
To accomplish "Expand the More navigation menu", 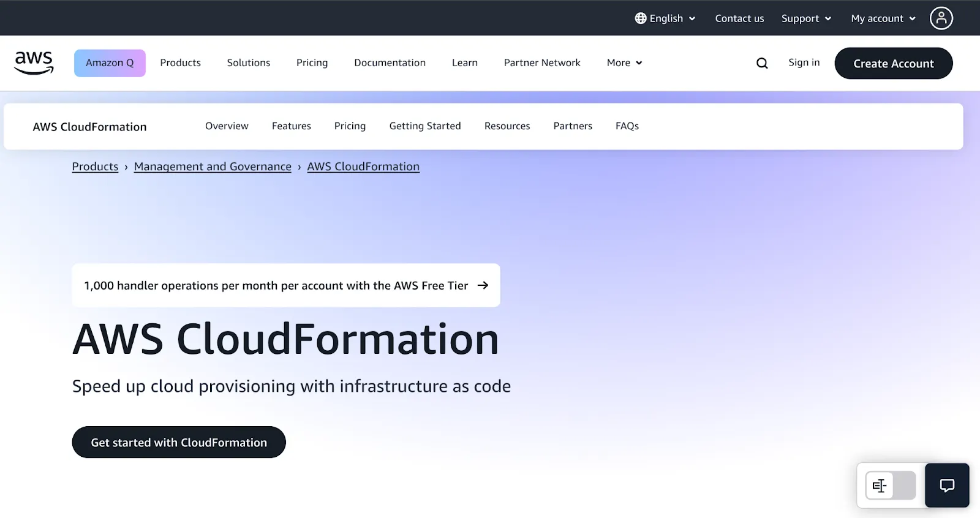I will tap(624, 62).
